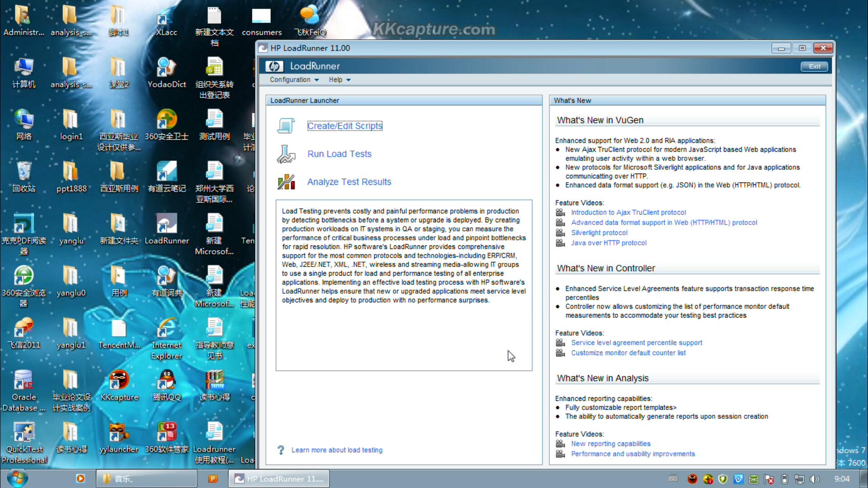This screenshot has width=868, height=488.
Task: Open the Help dropdown menu
Action: (x=340, y=80)
